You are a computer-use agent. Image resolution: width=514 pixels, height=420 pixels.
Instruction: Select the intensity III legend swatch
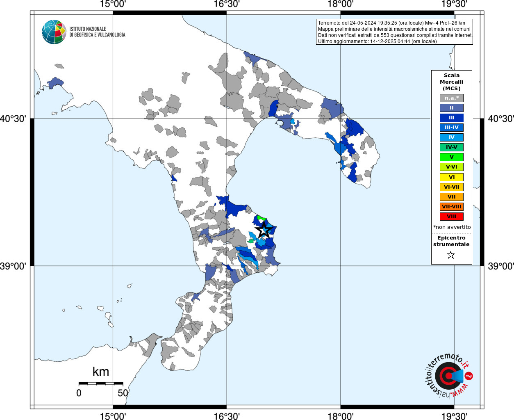[451, 118]
